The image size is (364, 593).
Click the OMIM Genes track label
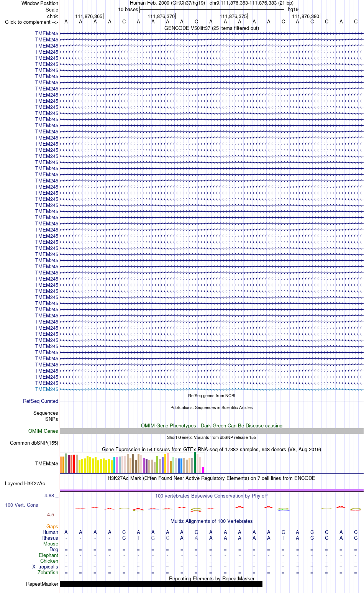coord(43,431)
